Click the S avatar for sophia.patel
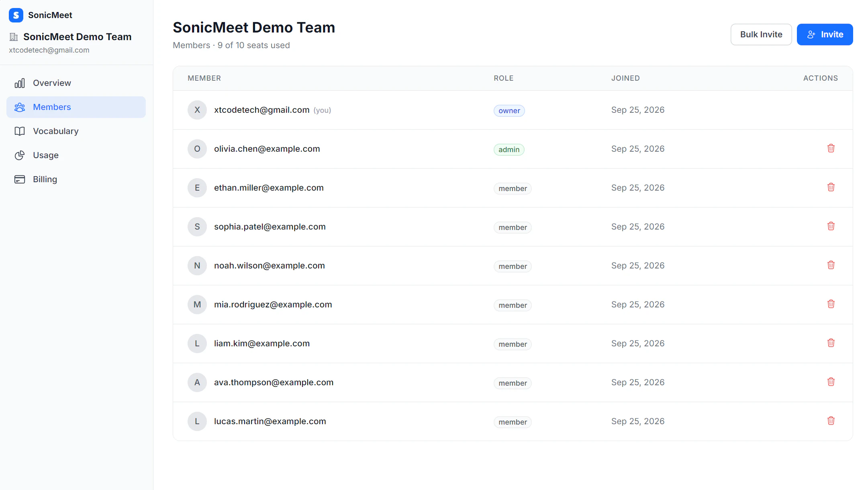 point(197,227)
